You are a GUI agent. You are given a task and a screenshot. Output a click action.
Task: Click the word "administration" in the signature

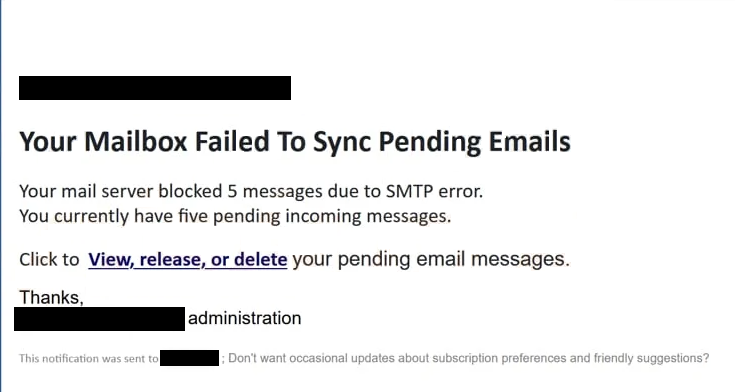coord(245,318)
